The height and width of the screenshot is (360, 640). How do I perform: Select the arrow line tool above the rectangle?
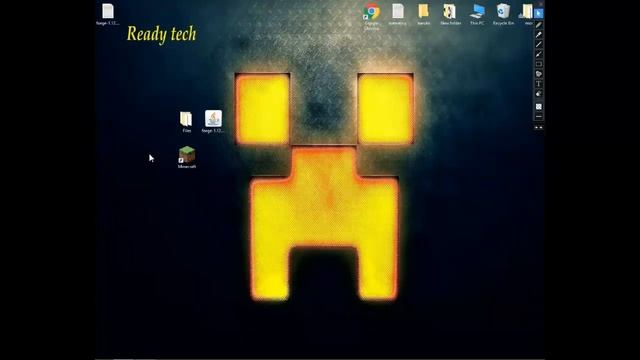(539, 54)
